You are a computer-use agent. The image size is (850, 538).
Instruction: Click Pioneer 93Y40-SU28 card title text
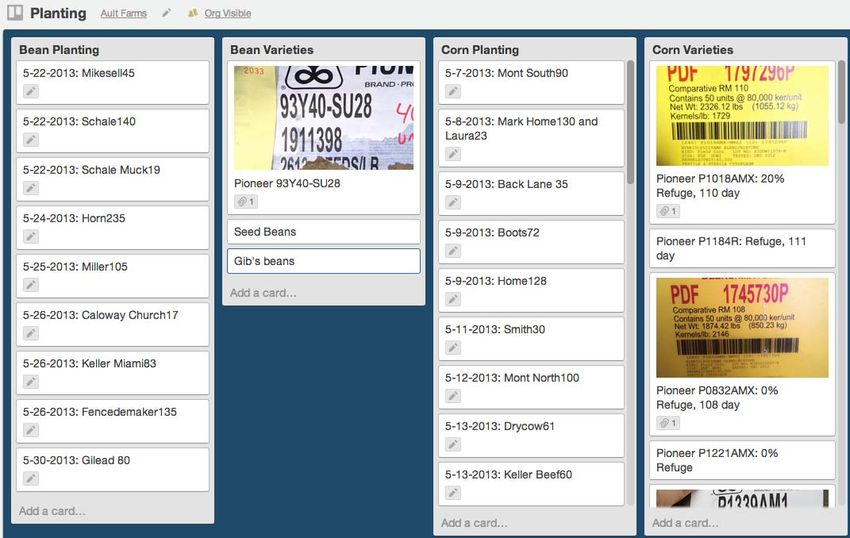coord(287,183)
